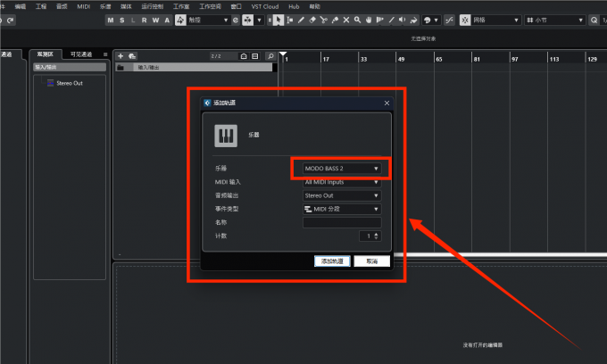This screenshot has width=607, height=364.
Task: Select the Time Warp tool
Action: click(379, 21)
